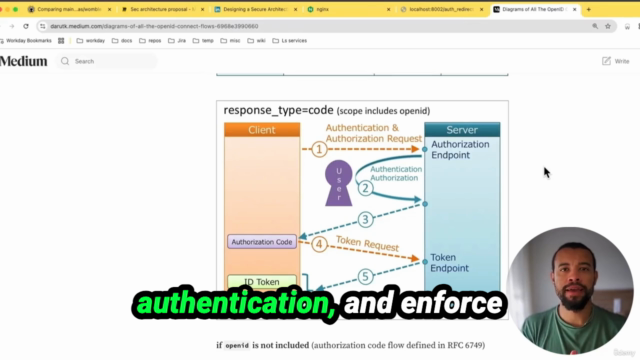This screenshot has width=640, height=360.
Task: Close the nginx tab
Action: coord(389,9)
